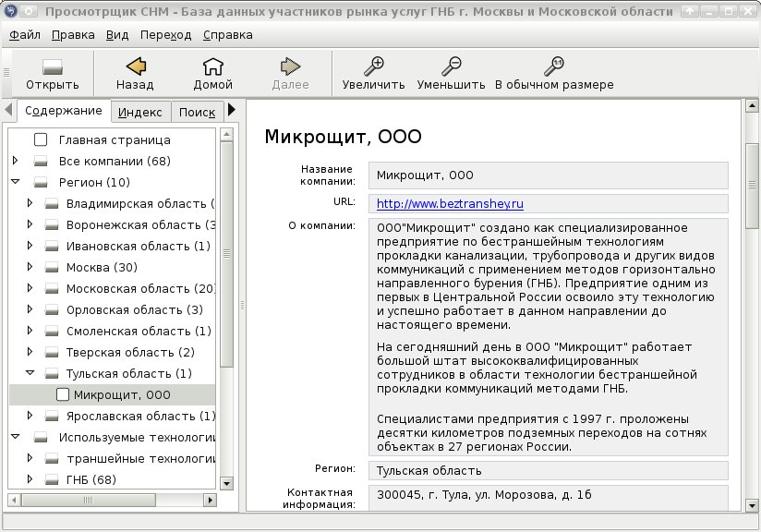Viewport: 761px width, 532px height.
Task: Select the Смоленская область (1) text
Action: click(139, 331)
